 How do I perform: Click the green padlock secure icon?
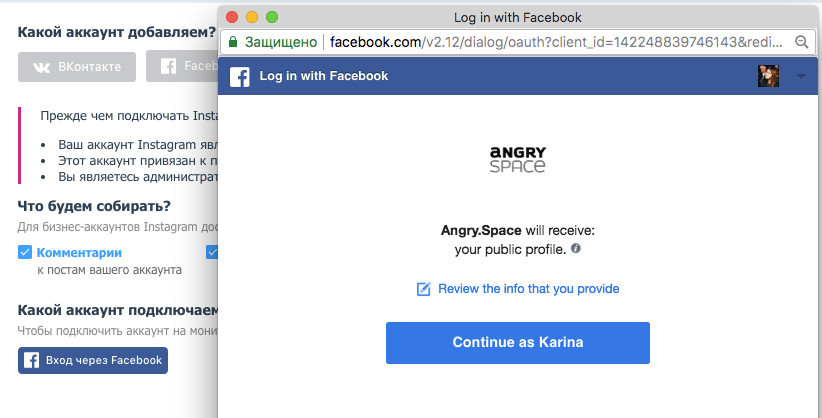click(233, 42)
